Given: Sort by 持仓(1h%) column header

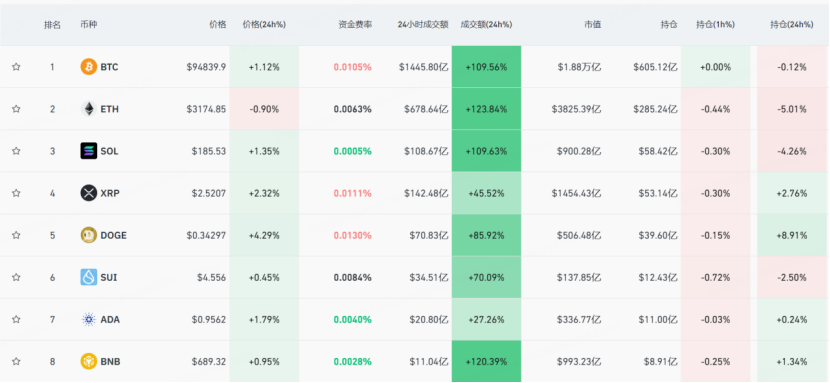Looking at the screenshot, I should pyautogui.click(x=715, y=25).
